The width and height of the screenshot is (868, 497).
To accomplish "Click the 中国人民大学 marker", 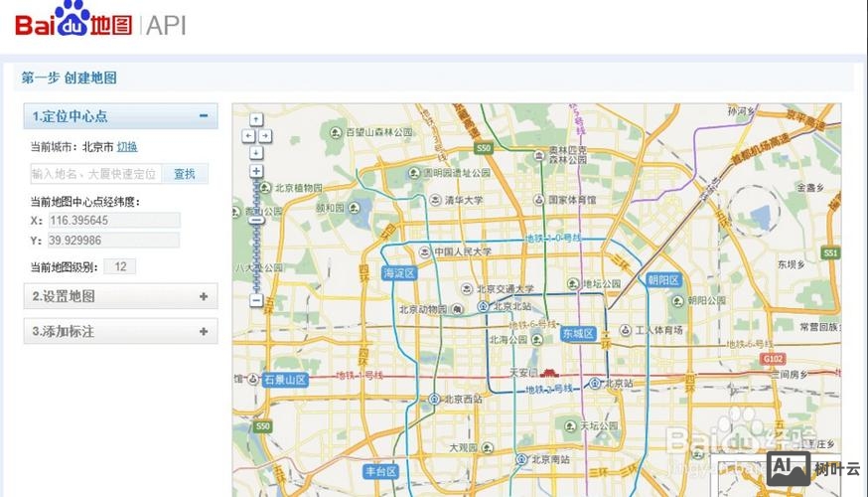I will pos(425,251).
